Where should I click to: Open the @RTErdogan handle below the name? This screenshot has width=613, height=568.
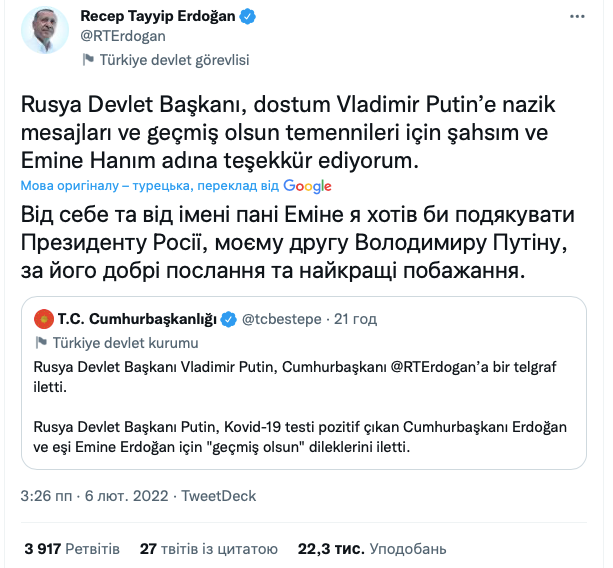click(x=122, y=37)
